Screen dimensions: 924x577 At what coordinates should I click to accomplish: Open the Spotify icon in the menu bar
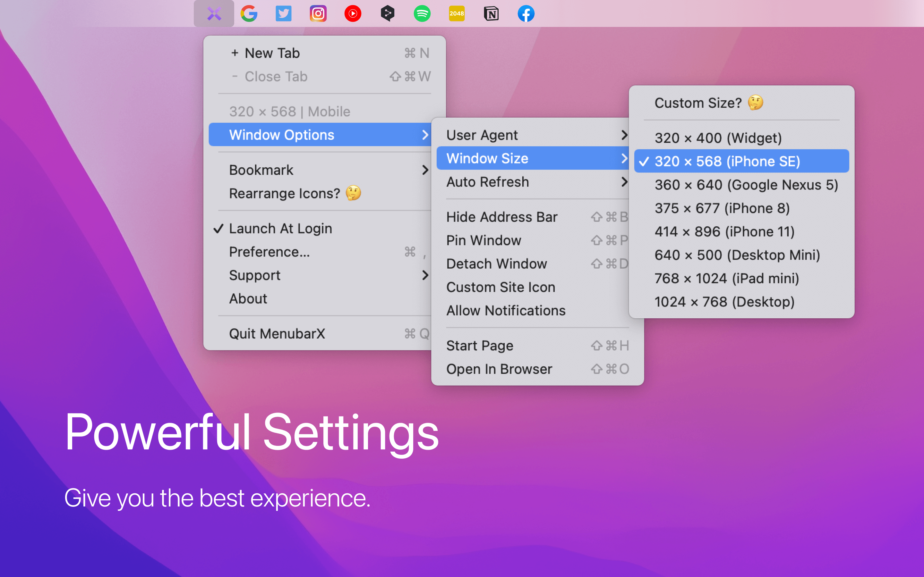[x=422, y=13]
